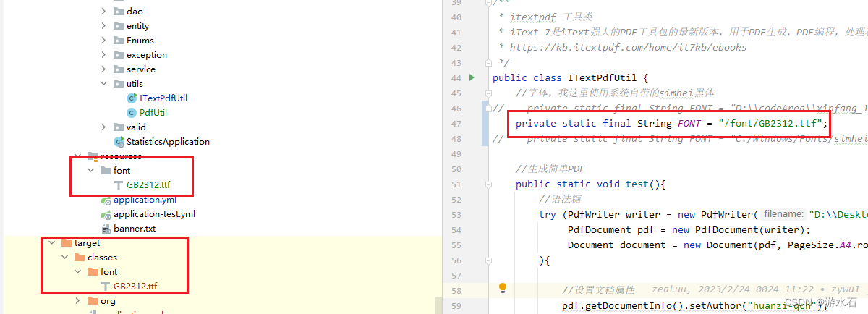Collapse the target folder node
The height and width of the screenshot is (314, 868).
pos(51,243)
